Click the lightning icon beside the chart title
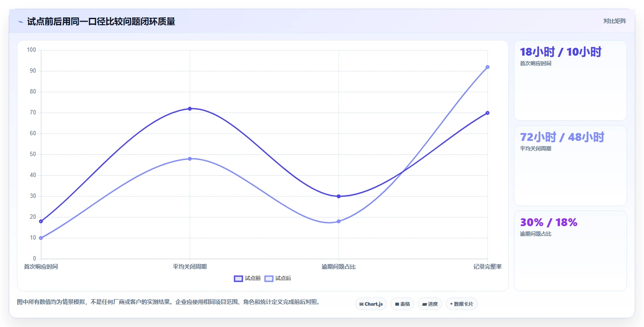Screen dimensions: 644x327 coord(20,22)
